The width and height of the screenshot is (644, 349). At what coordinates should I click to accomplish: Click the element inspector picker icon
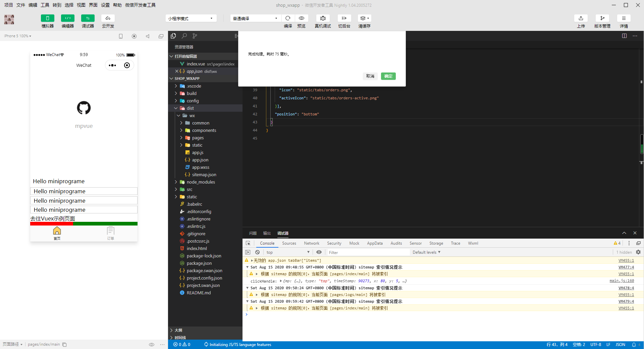248,243
